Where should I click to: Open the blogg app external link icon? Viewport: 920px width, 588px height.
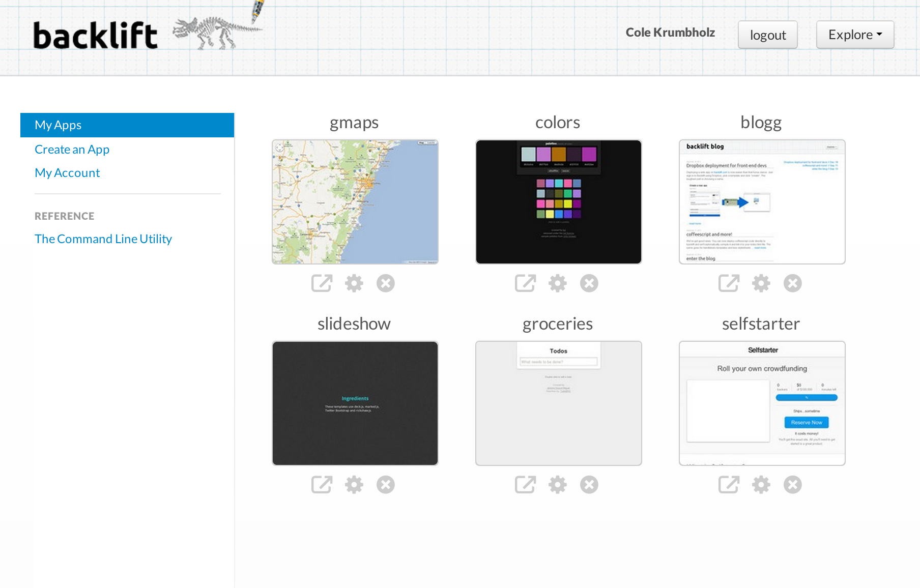pyautogui.click(x=729, y=283)
